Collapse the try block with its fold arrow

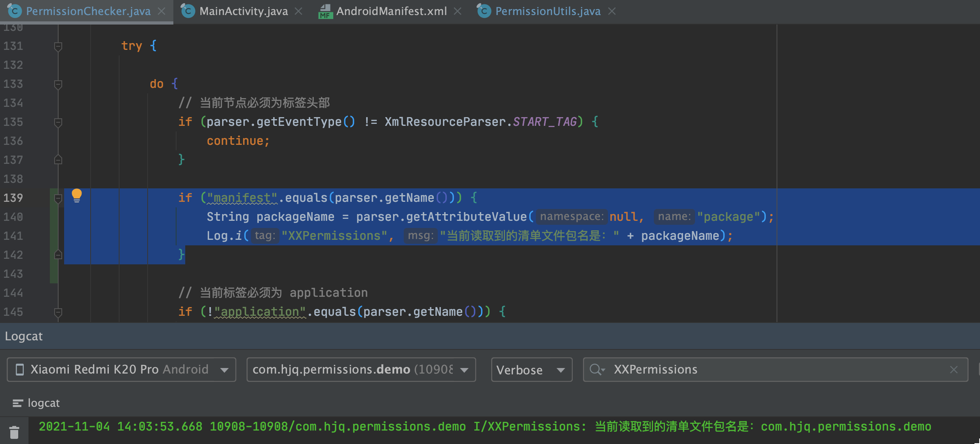click(58, 46)
